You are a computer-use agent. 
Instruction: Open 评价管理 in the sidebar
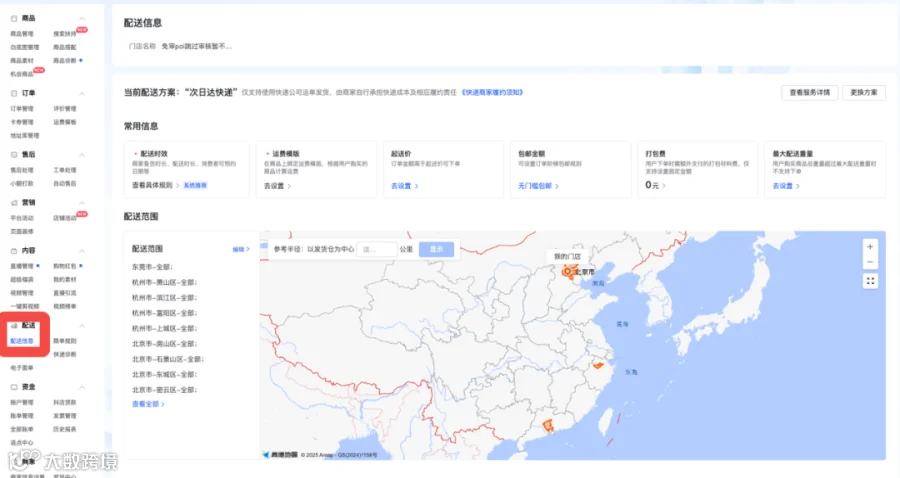point(64,108)
